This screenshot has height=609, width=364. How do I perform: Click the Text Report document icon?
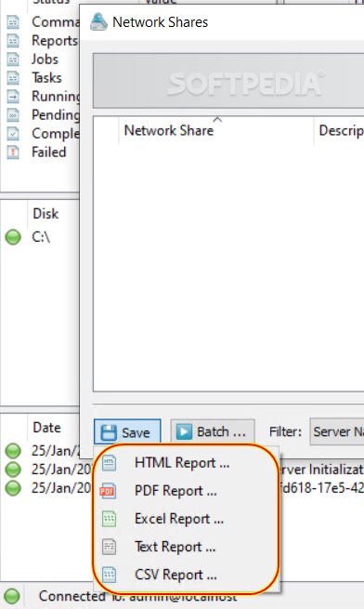pos(109,547)
